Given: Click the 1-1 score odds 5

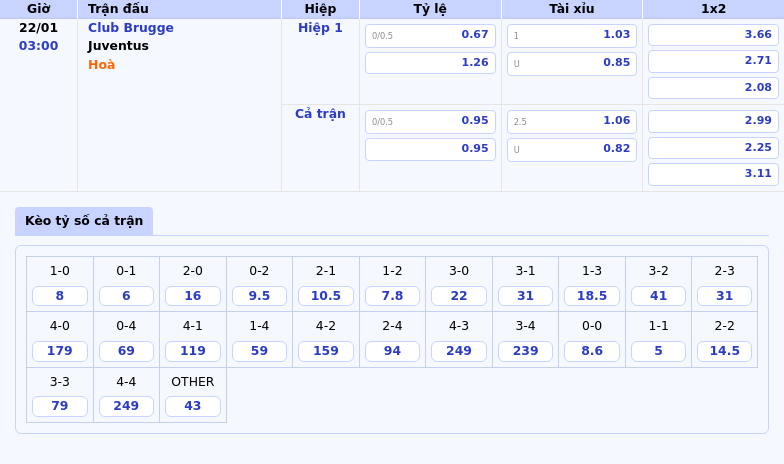Looking at the screenshot, I should (658, 351).
